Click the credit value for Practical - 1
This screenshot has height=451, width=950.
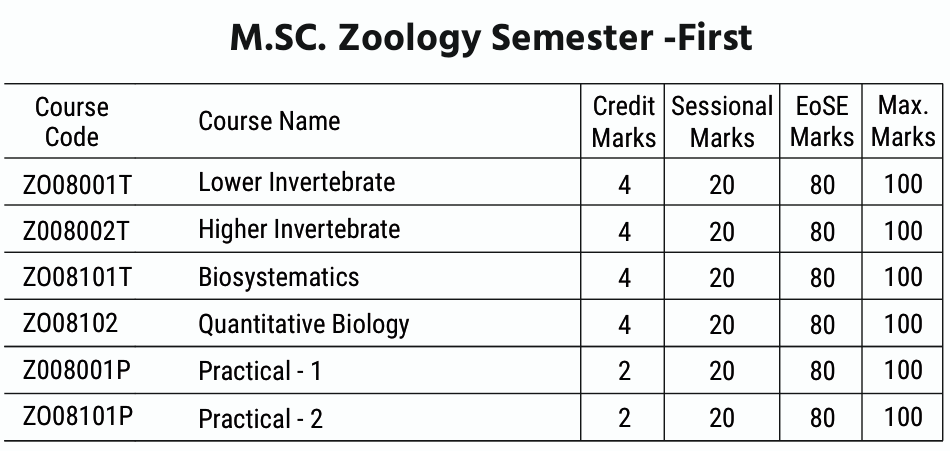click(624, 371)
